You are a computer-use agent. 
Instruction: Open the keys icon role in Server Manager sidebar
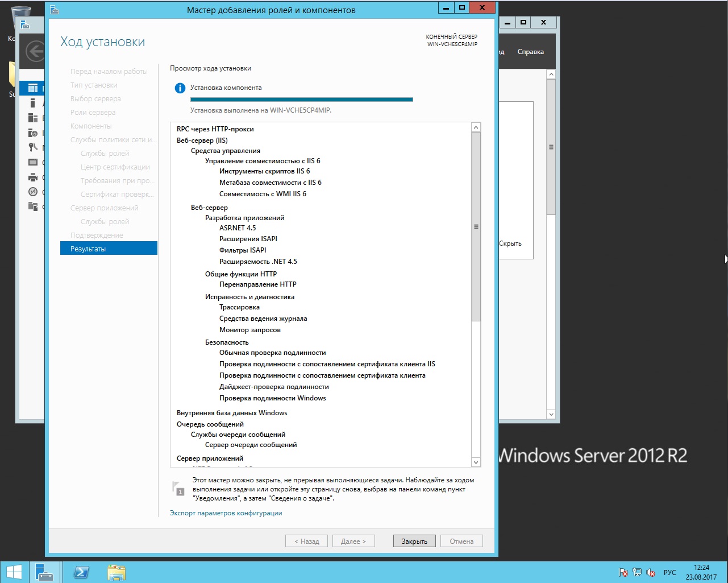(33, 147)
